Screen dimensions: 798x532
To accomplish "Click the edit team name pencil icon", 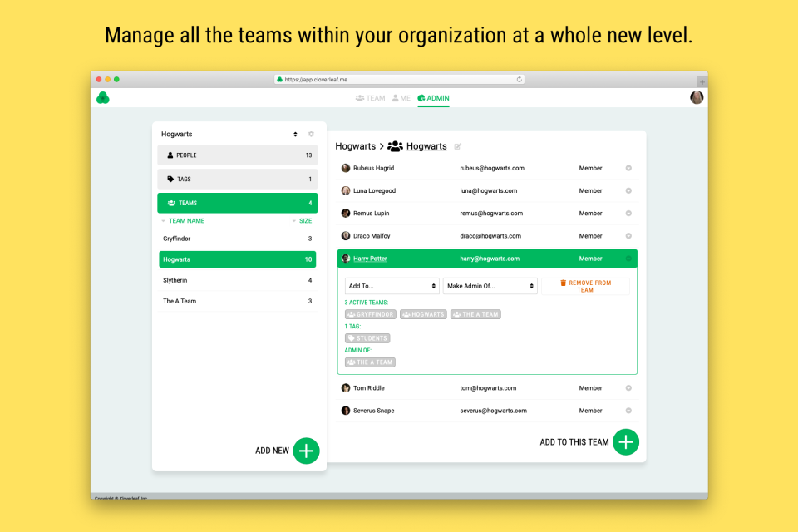I will click(457, 147).
